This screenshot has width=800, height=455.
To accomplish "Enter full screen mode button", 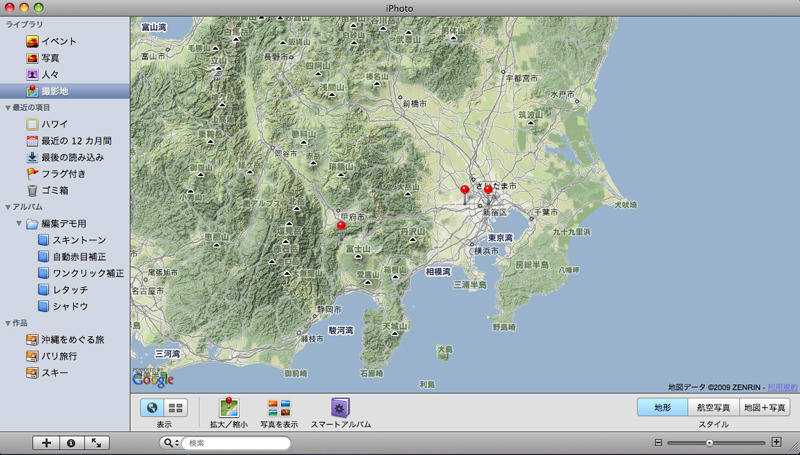I will click(x=96, y=443).
